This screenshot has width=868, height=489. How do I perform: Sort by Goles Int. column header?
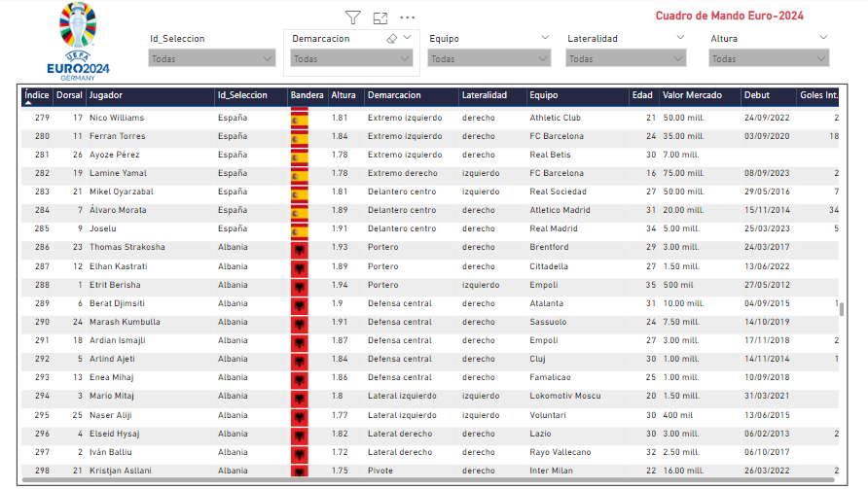tap(818, 95)
